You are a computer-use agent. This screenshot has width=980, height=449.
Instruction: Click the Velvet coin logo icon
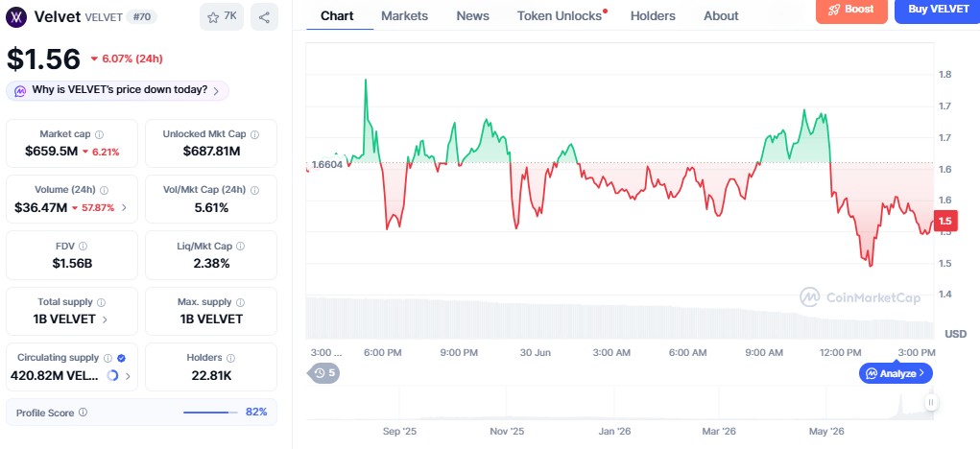[x=17, y=17]
